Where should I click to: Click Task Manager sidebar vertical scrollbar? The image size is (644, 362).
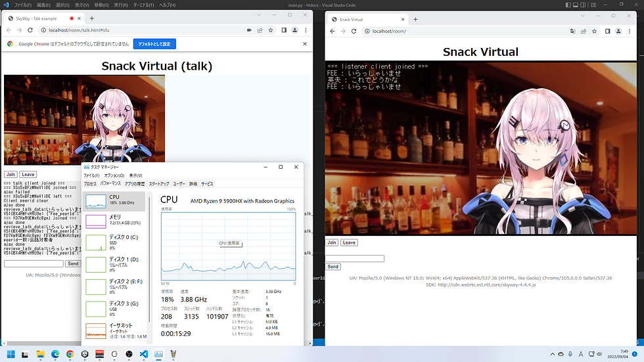[x=149, y=259]
